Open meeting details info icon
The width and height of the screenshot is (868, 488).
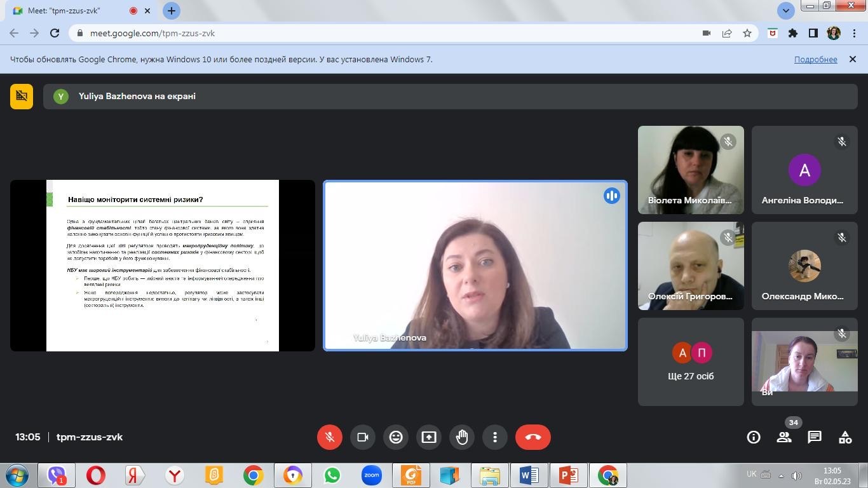(x=754, y=437)
